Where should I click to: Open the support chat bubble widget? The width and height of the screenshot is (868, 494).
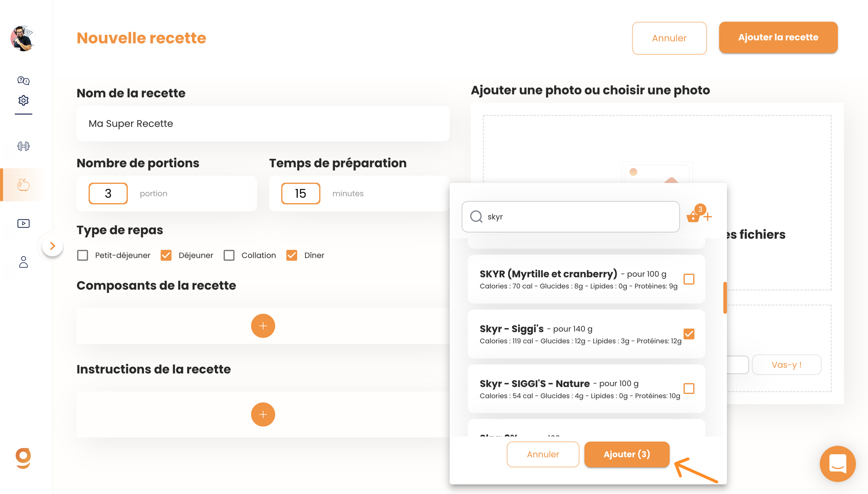pos(837,463)
